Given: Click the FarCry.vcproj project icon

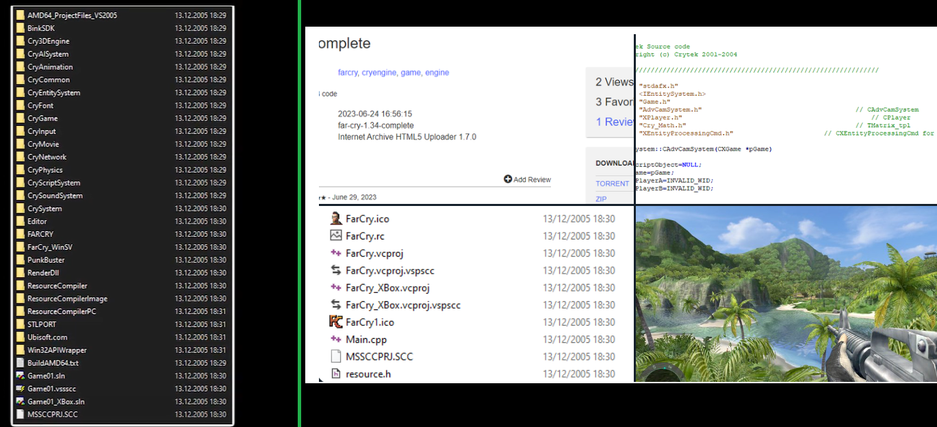Looking at the screenshot, I should point(335,253).
